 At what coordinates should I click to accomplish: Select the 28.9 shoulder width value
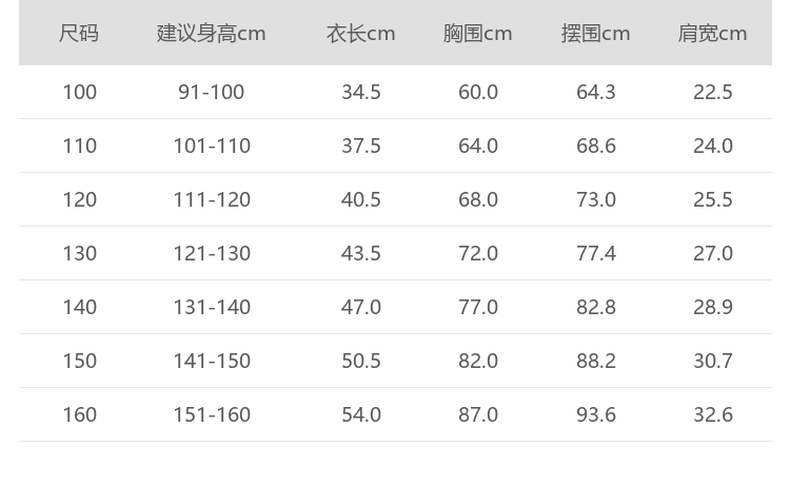coord(713,307)
